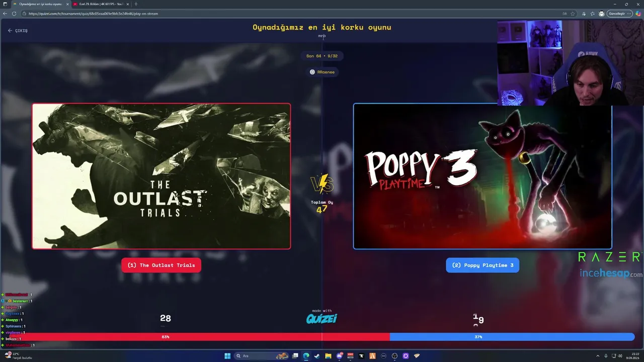Vote with The Outlast Trials button
This screenshot has height=362, width=644.
tap(161, 265)
